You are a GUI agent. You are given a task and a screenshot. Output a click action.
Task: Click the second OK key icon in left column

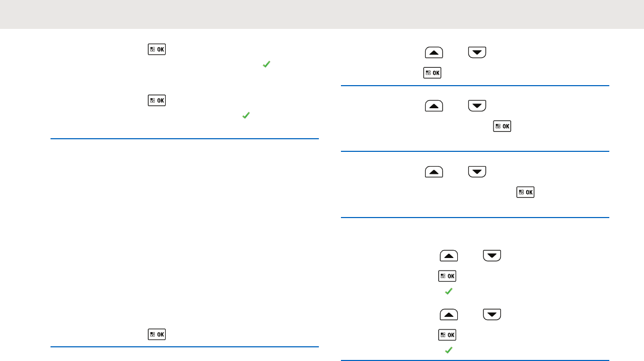pos(157,99)
